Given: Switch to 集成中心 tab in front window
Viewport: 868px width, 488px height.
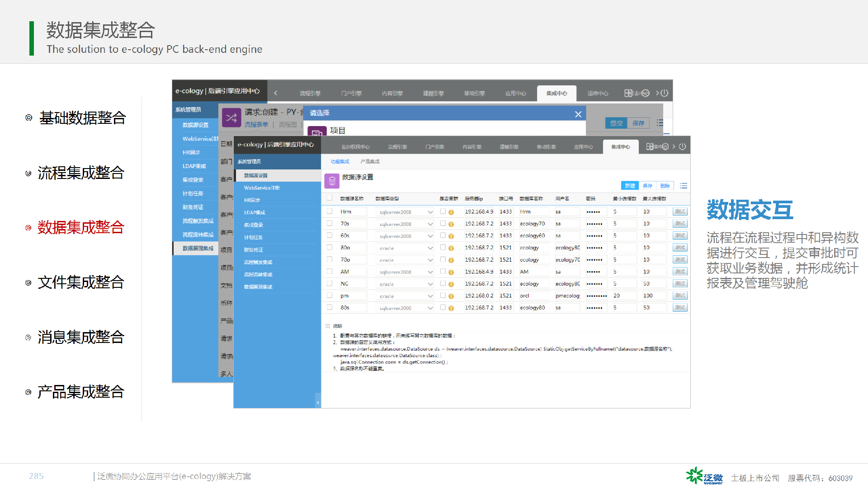Looking at the screenshot, I should coord(620,147).
